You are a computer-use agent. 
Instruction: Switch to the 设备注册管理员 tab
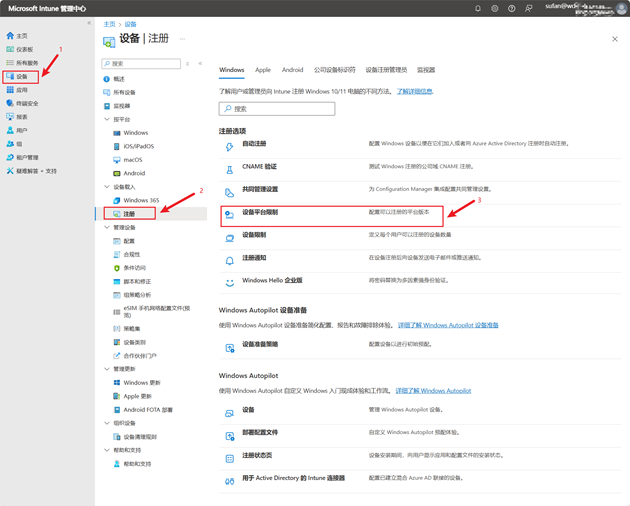point(386,70)
